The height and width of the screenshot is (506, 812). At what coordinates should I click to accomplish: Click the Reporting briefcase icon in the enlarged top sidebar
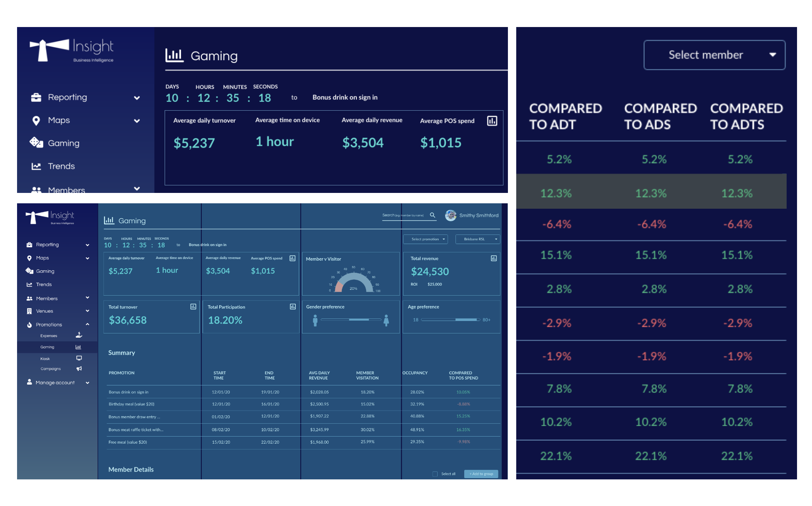[x=36, y=97]
